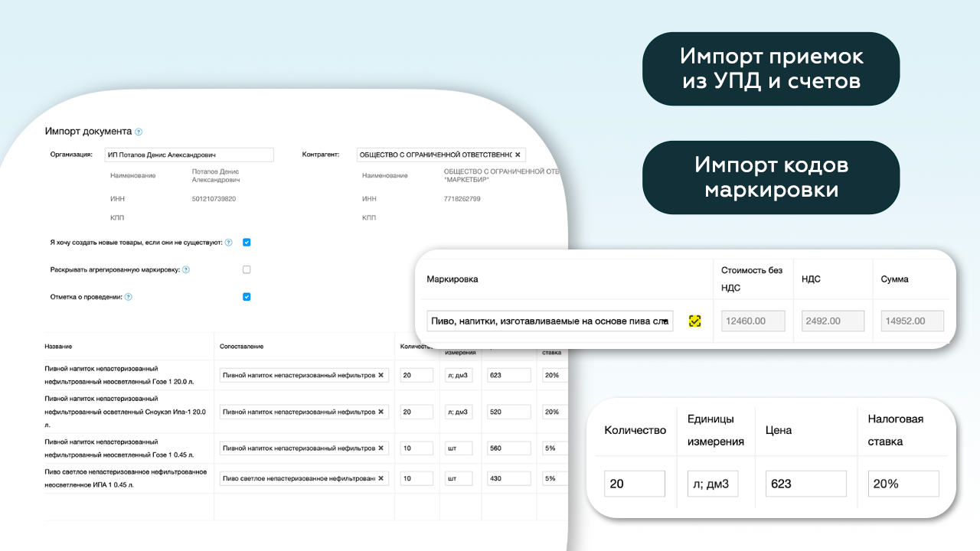Click the Налоговая ставка 20% field in the enlarged card
The width and height of the screenshot is (980, 551).
[903, 484]
